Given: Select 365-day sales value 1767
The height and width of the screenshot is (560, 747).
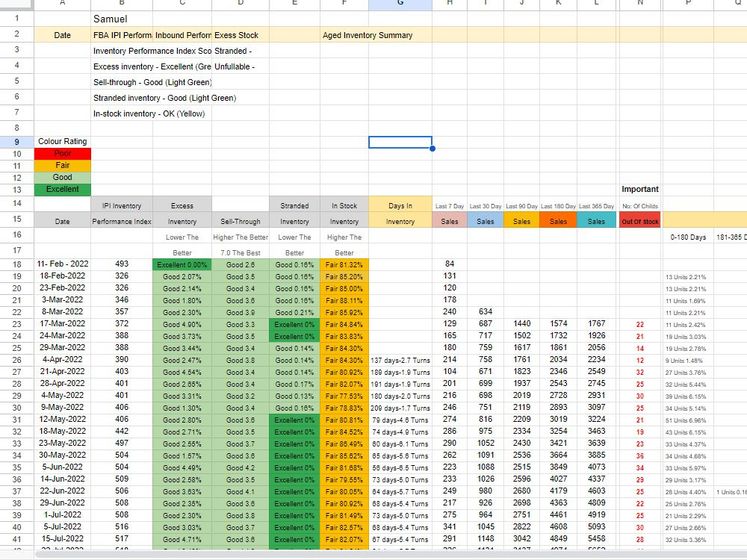Looking at the screenshot, I should point(596,323).
